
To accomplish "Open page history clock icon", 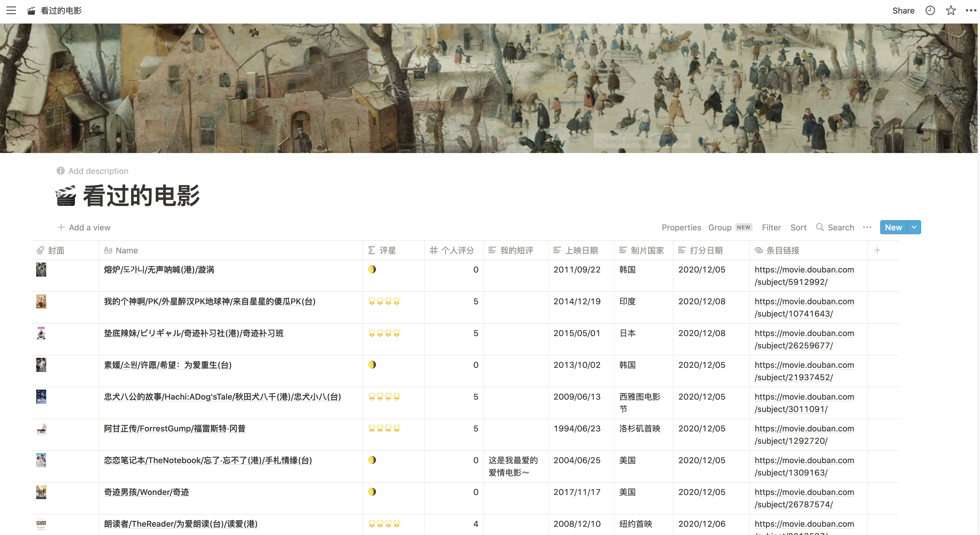I will click(930, 10).
